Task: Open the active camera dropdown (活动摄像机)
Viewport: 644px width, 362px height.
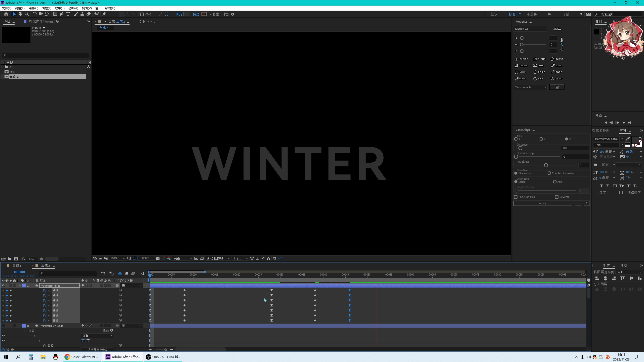Action: [x=218, y=258]
